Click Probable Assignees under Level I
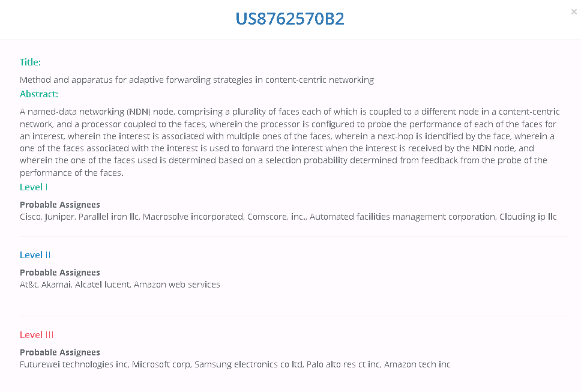Screen dimensions: 581x392 click(59, 205)
